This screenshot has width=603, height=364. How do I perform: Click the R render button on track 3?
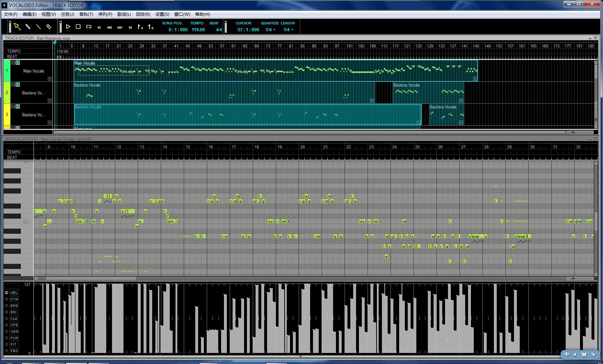(x=50, y=122)
